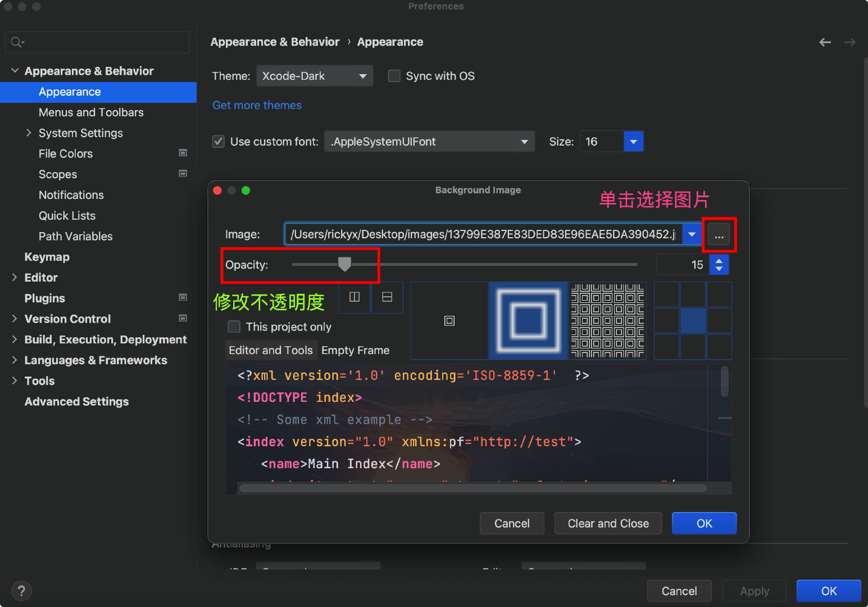Open Advanced Settings page

tap(76, 401)
